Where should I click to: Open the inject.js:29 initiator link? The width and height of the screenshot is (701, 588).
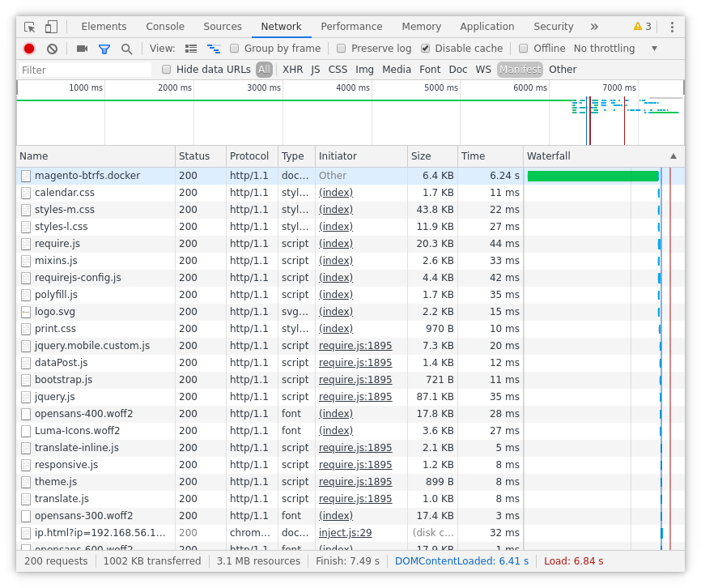click(345, 533)
